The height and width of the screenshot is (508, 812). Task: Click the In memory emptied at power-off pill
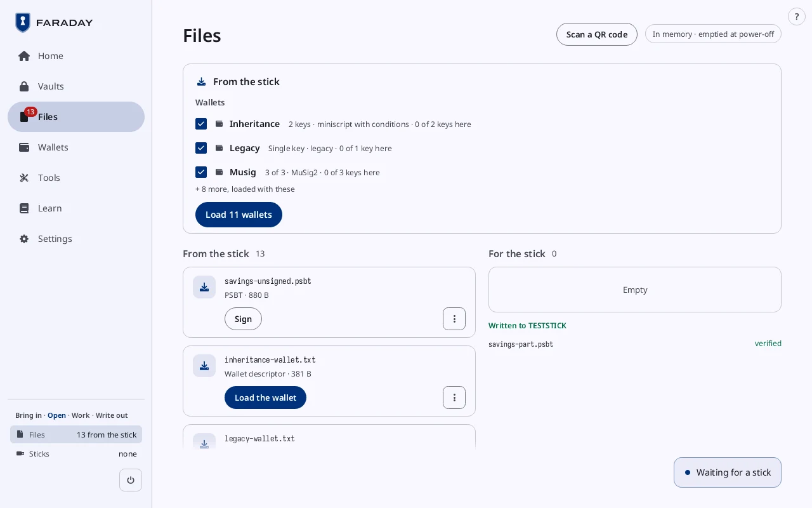[x=713, y=34]
